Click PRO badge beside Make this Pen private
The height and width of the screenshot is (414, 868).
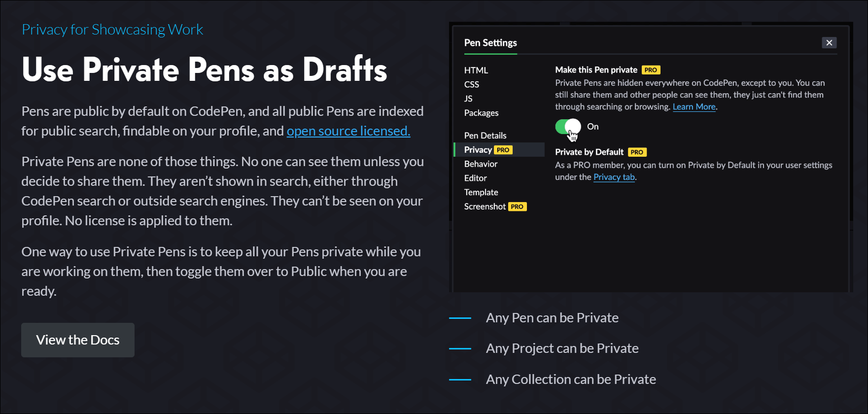(651, 70)
